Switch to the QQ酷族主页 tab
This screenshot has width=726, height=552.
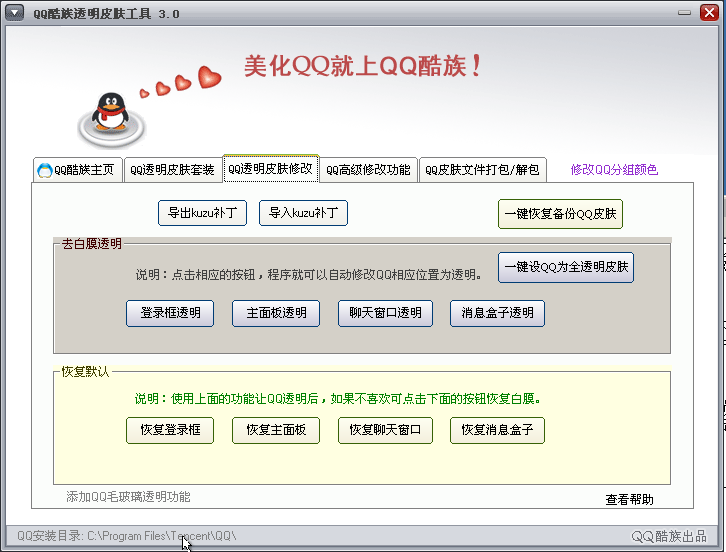78,170
